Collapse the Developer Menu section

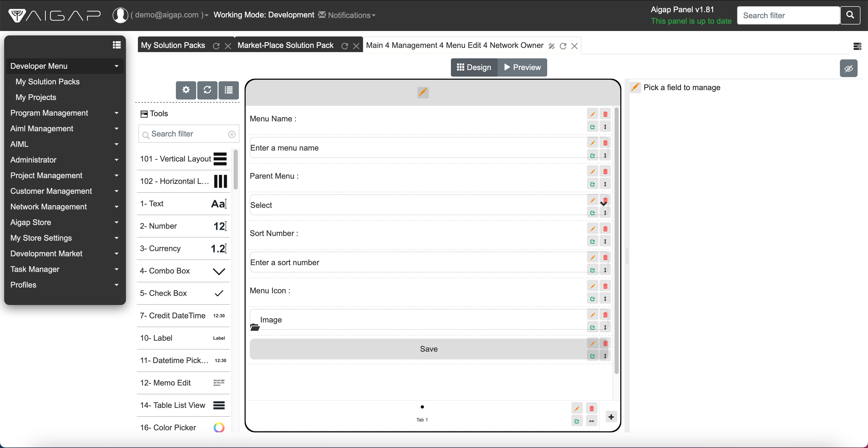tap(65, 66)
